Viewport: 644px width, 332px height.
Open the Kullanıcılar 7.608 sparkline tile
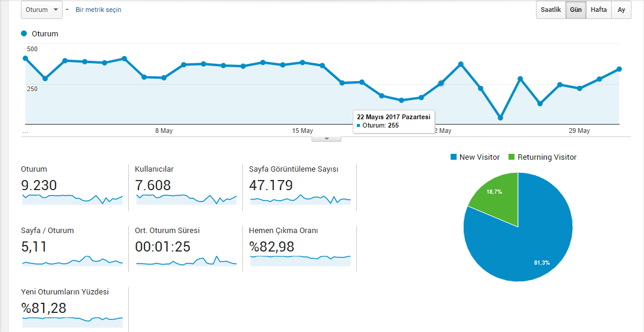[x=186, y=199]
